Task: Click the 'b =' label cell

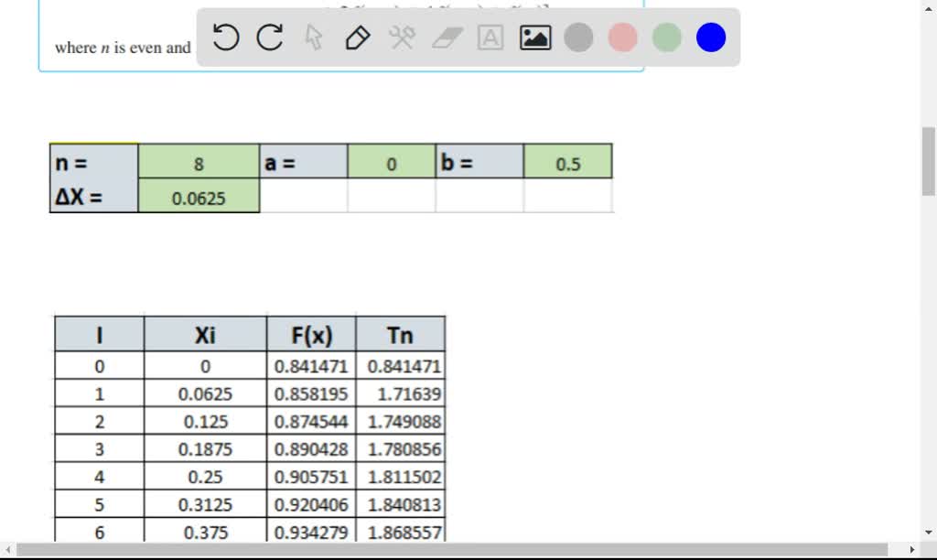Action: (479, 161)
